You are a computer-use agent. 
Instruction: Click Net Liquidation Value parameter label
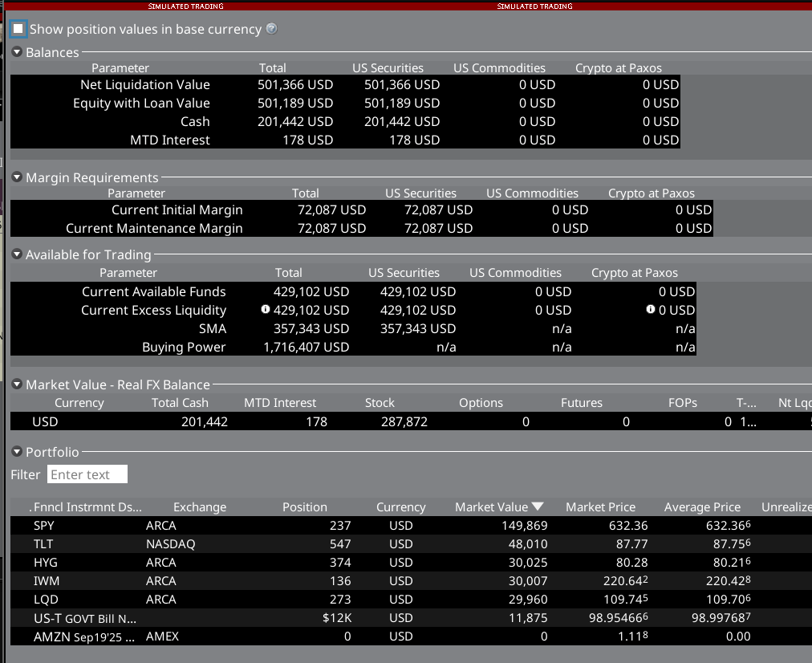(145, 84)
